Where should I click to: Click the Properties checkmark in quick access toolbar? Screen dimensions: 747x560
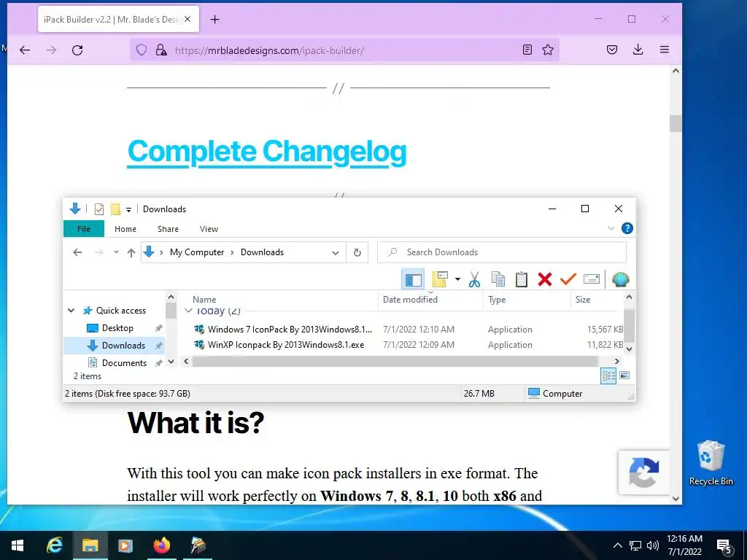coord(99,209)
